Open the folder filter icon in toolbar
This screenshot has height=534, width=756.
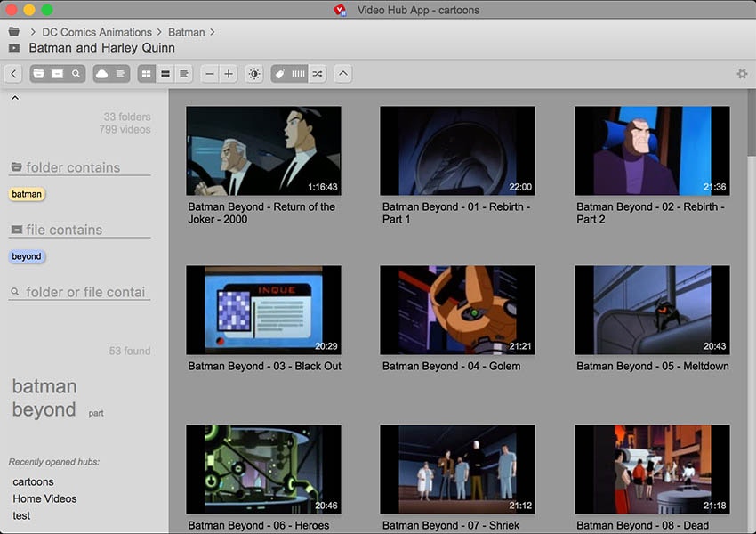pyautogui.click(x=38, y=73)
